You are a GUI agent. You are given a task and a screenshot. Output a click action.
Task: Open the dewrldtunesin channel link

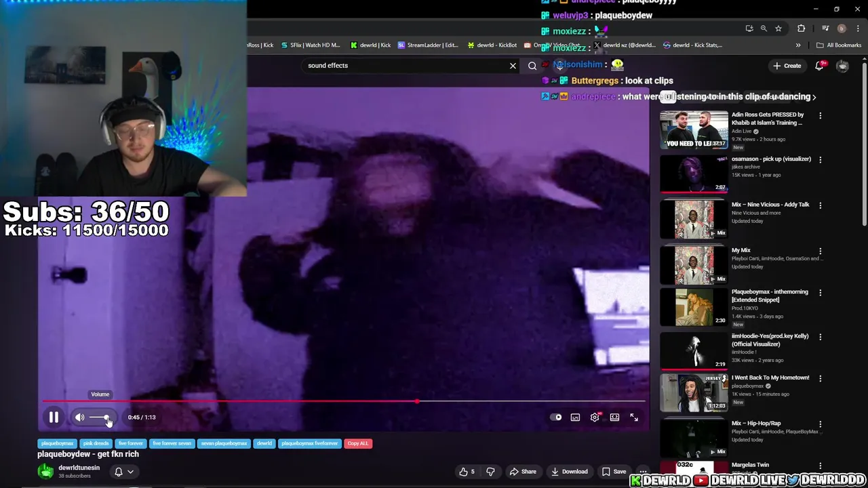pyautogui.click(x=79, y=468)
